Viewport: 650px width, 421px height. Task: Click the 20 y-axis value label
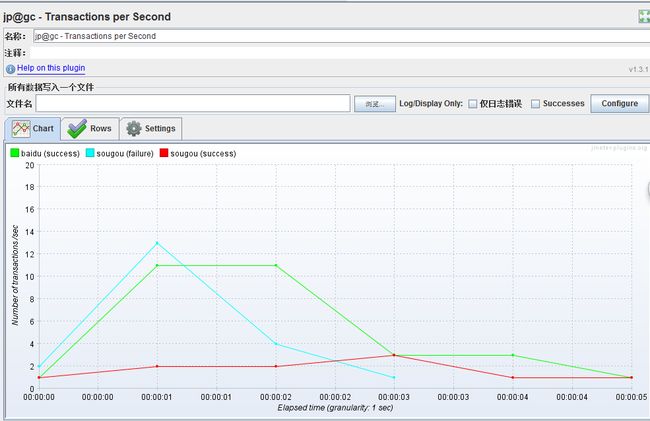(30, 165)
